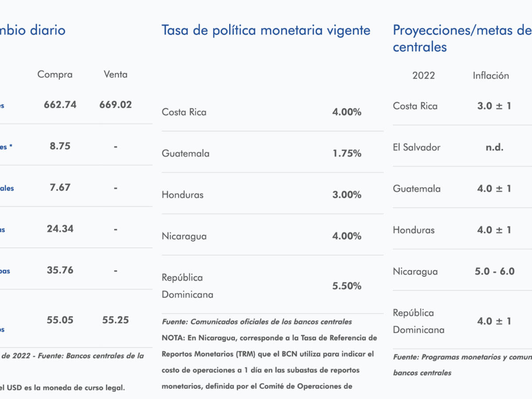Click Nicaragua in the monetary policy table
532x399 pixels.
pos(184,236)
